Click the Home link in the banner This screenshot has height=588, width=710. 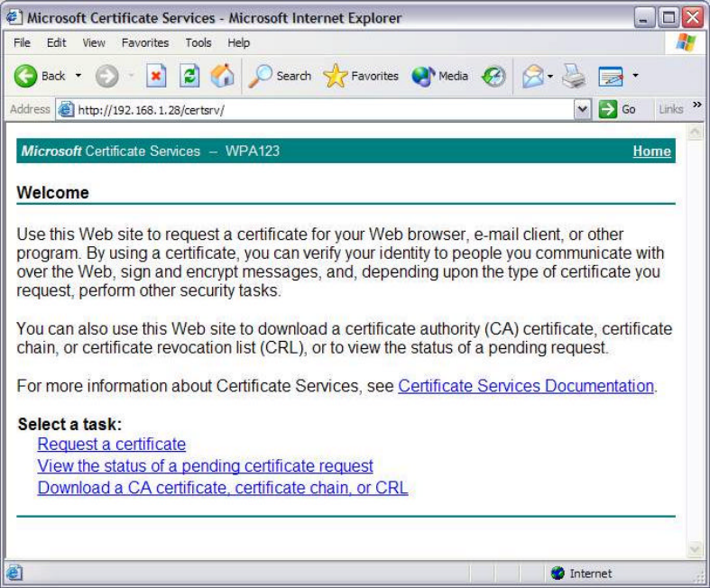coord(651,152)
